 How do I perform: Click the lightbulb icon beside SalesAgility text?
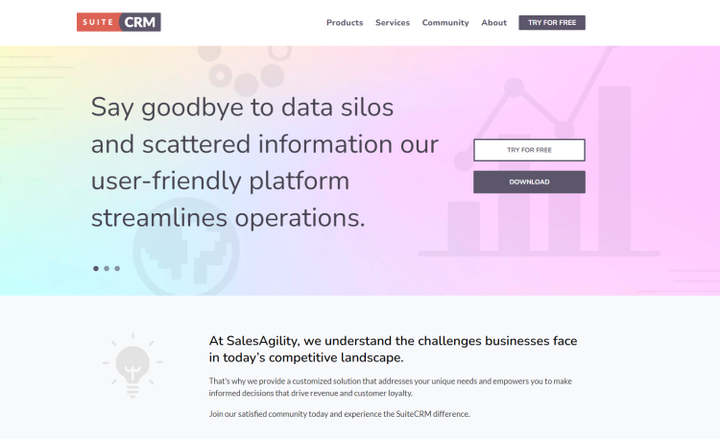pos(133,366)
